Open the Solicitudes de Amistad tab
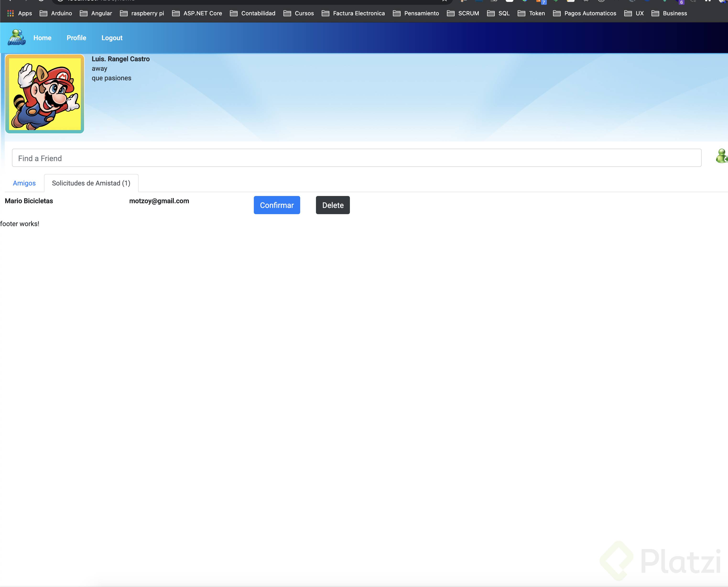This screenshot has height=587, width=728. [91, 183]
